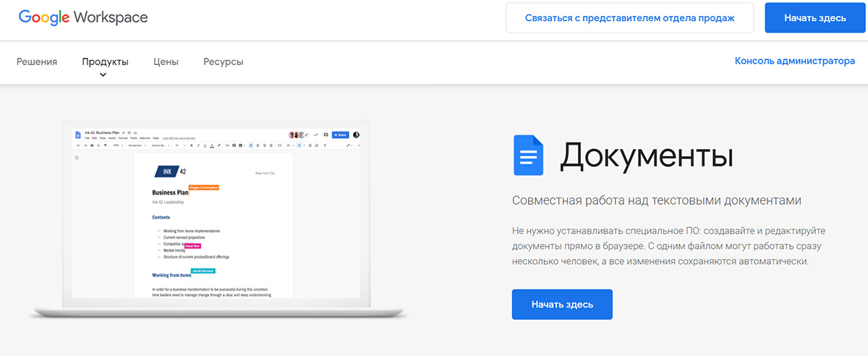The image size is (868, 356).
Task: Open 'Связаться с представителем отдела продаж' button
Action: [x=629, y=18]
